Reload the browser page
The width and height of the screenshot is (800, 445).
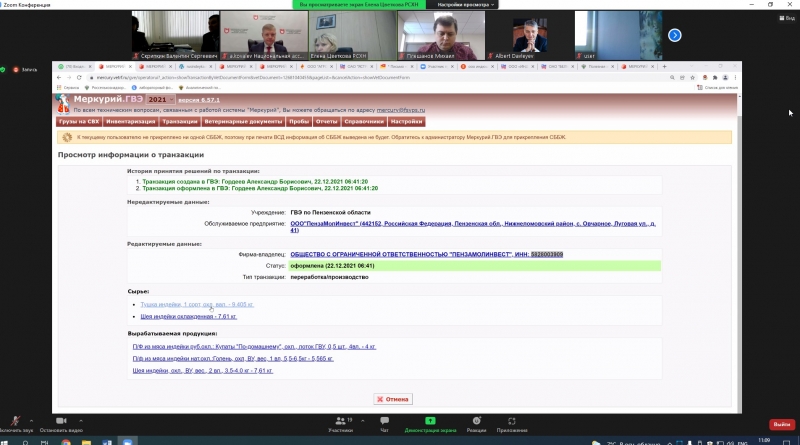79,78
